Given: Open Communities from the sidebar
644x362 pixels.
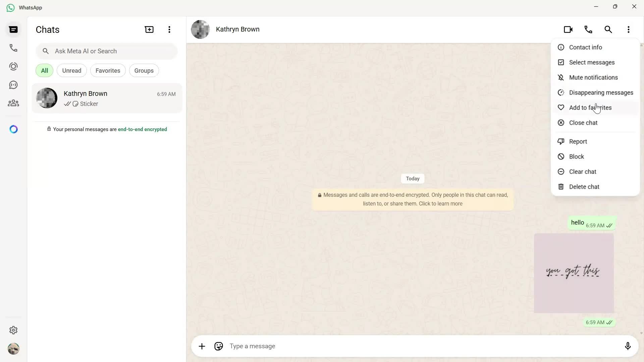Looking at the screenshot, I should coord(13,103).
